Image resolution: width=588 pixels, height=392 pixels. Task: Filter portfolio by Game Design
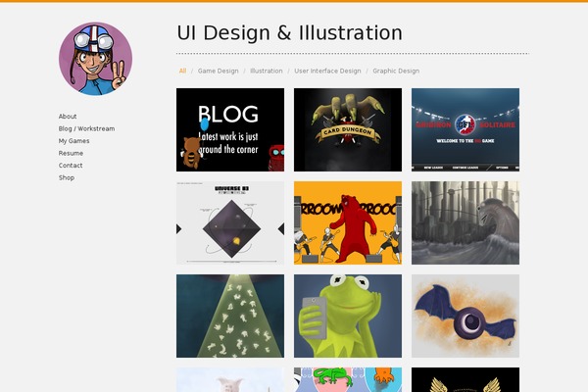[218, 71]
